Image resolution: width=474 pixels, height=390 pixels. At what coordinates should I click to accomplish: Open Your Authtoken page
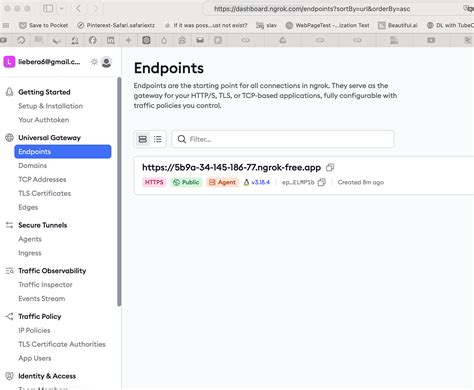[44, 120]
